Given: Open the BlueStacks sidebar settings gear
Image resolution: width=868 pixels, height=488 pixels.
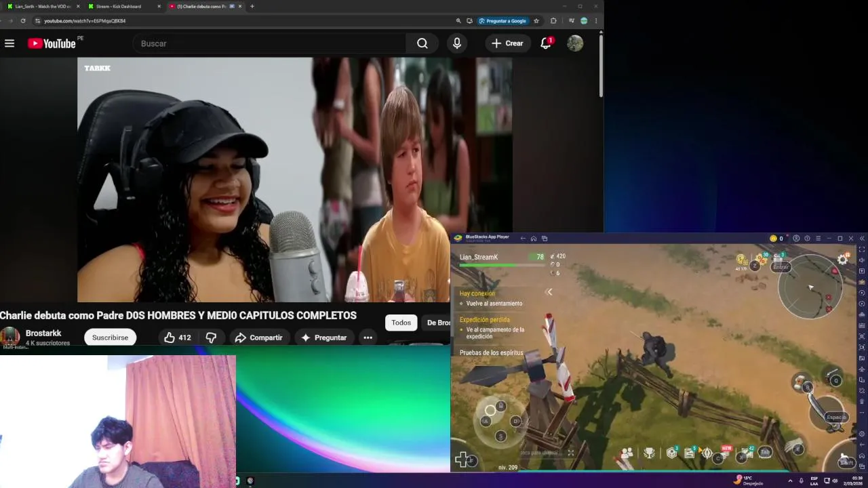Looking at the screenshot, I should pos(862,434).
